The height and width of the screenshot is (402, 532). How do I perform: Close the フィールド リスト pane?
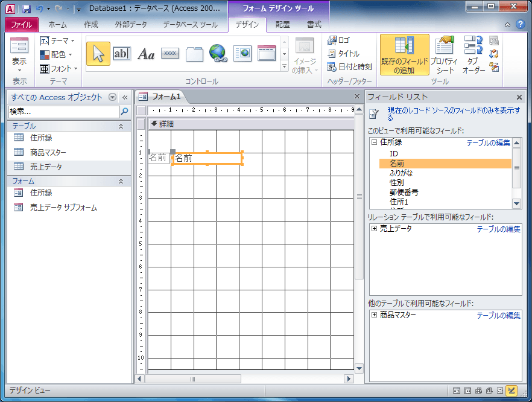pos(519,97)
